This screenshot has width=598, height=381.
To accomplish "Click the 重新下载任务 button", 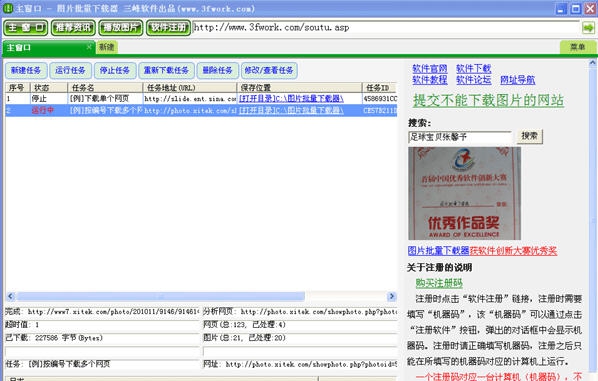I will [x=166, y=71].
